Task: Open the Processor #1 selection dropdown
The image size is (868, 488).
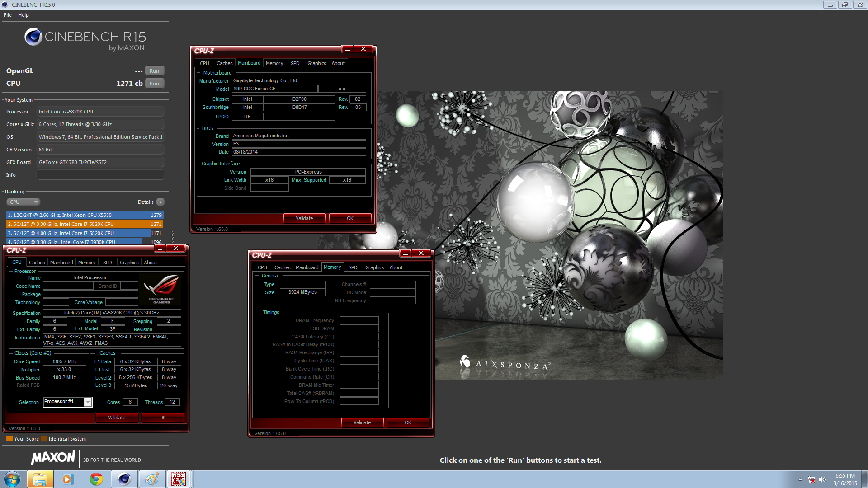Action: pyautogui.click(x=88, y=402)
